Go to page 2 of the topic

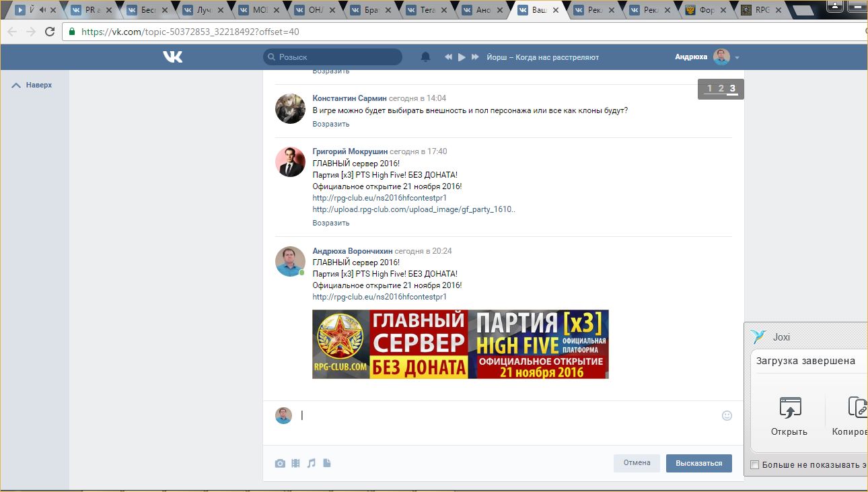(x=721, y=89)
